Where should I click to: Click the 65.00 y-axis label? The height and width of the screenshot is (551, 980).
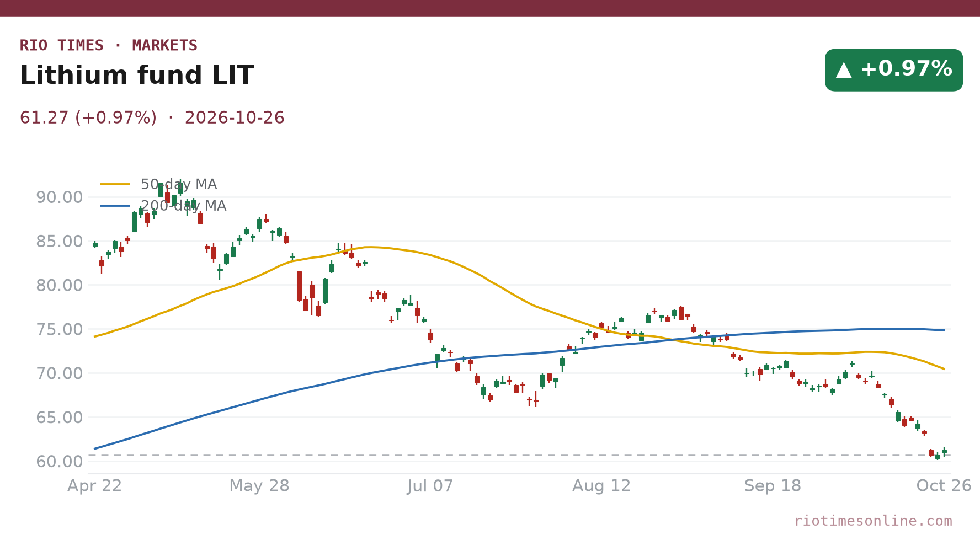click(x=60, y=418)
